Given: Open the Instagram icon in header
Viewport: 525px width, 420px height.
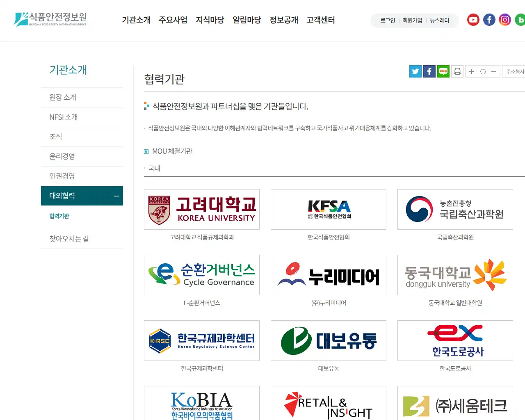Looking at the screenshot, I should (x=505, y=20).
